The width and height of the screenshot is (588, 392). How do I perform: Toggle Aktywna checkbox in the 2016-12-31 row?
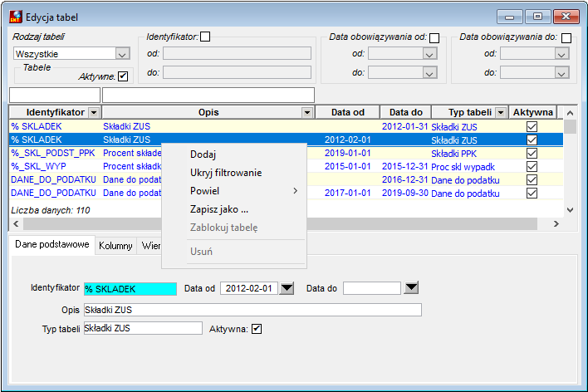(532, 179)
